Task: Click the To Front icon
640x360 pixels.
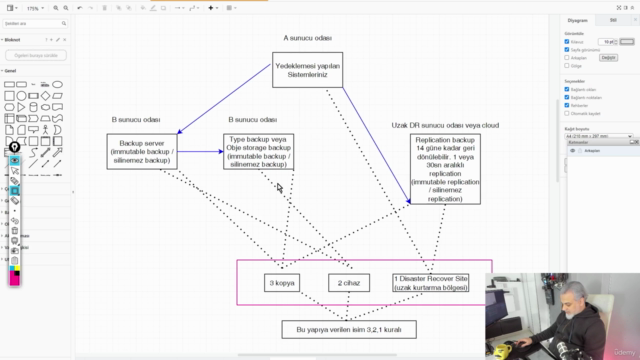Action: (119, 8)
